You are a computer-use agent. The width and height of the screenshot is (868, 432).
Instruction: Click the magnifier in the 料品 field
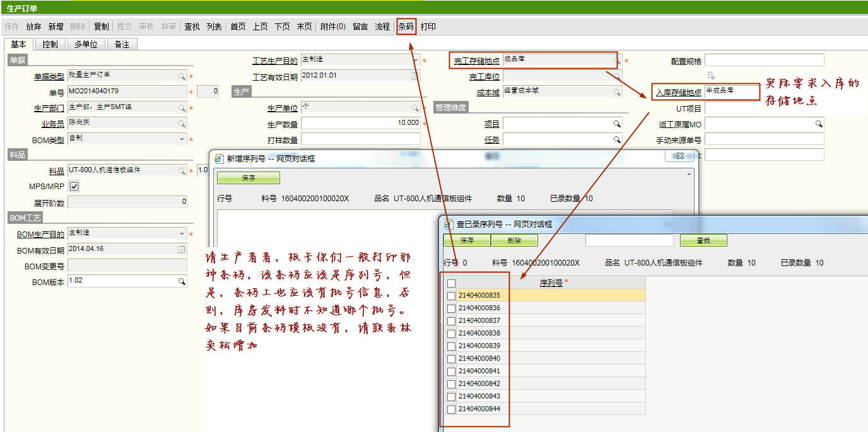tap(182, 171)
